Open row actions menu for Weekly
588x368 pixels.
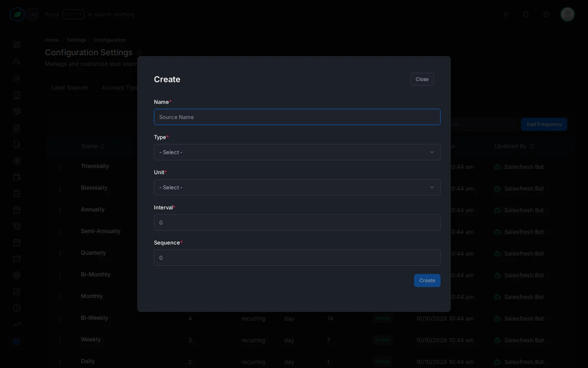pos(60,340)
